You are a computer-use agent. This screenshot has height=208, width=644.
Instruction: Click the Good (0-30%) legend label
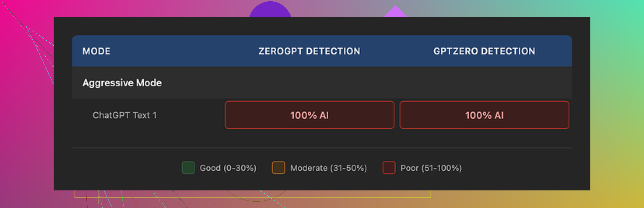point(228,168)
